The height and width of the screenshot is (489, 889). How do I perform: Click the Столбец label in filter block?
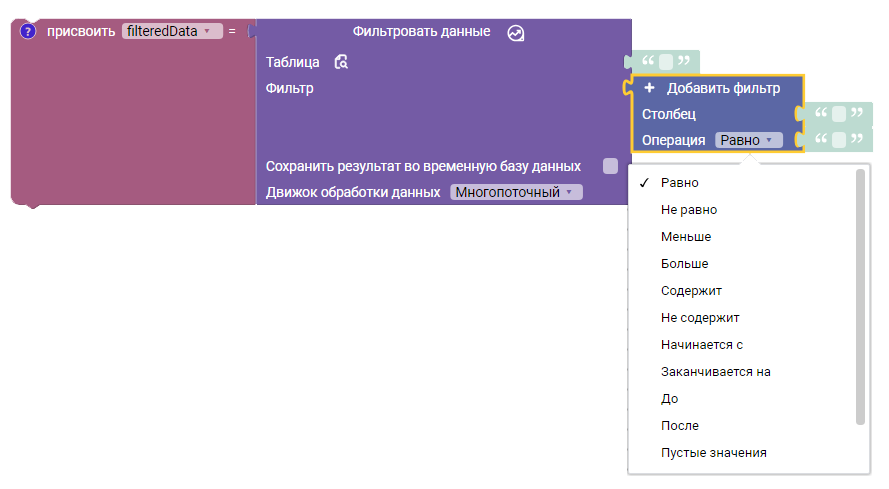pyautogui.click(x=669, y=114)
